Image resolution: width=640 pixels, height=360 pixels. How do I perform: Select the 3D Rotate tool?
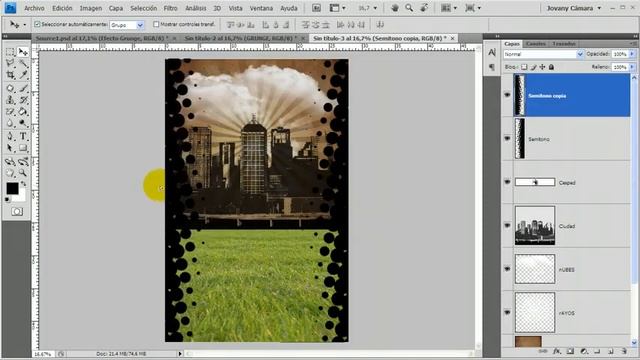pyautogui.click(x=10, y=162)
